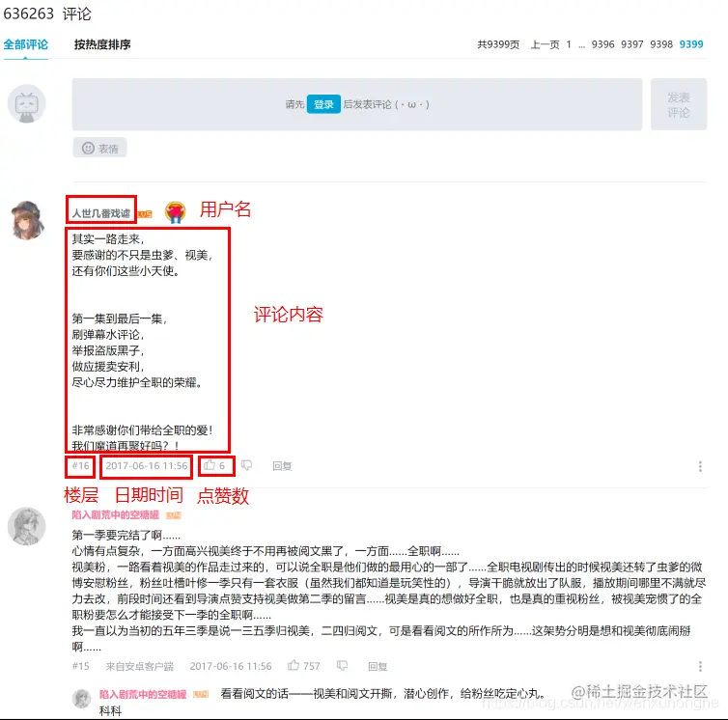This screenshot has height=720, width=728.
Task: Click 回复 under the #16 comment
Action: tap(282, 466)
